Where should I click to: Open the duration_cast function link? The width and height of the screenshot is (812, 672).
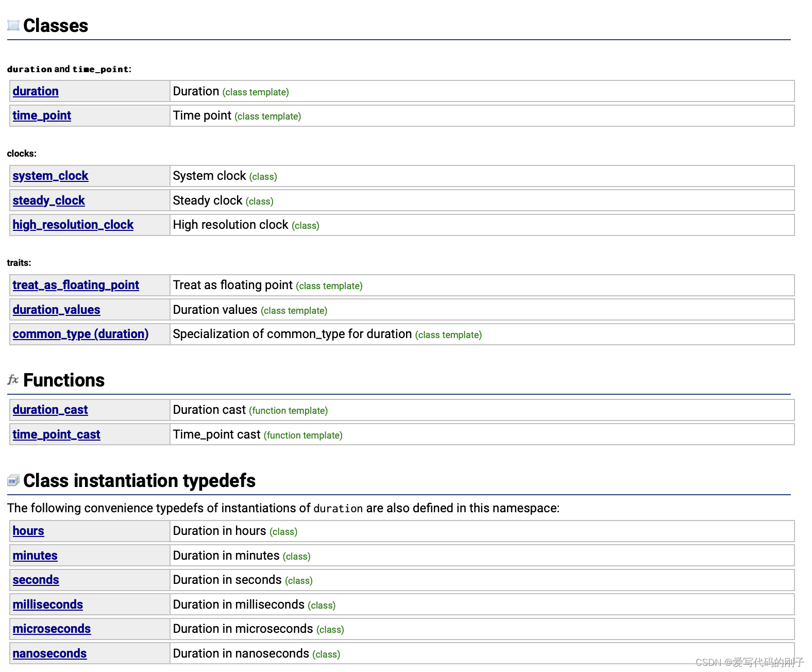click(50, 410)
